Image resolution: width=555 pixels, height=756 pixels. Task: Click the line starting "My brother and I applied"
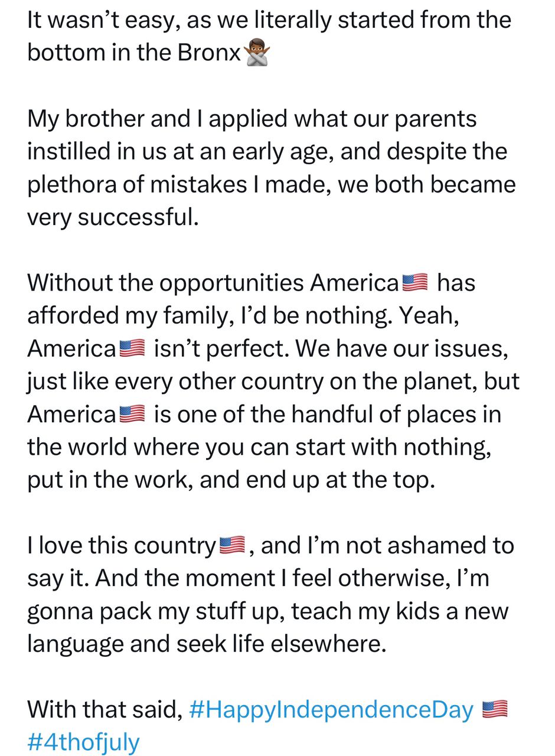click(x=252, y=119)
